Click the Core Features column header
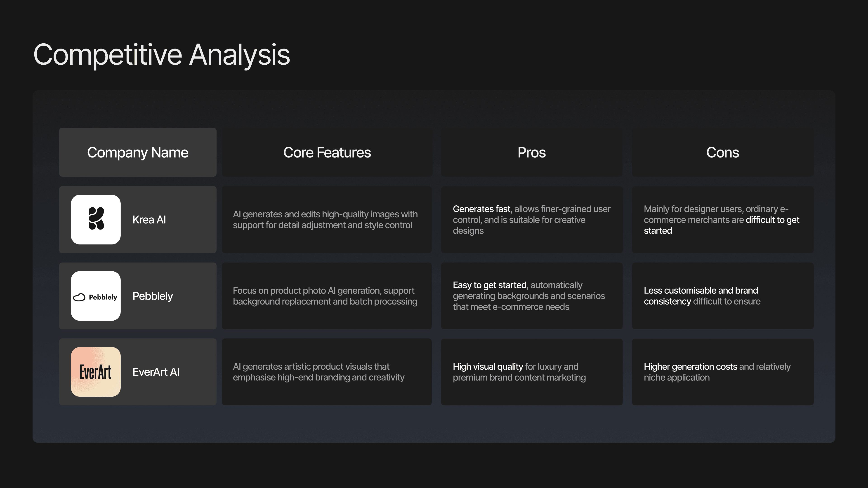Screen dimensions: 868x488 [x=327, y=152]
